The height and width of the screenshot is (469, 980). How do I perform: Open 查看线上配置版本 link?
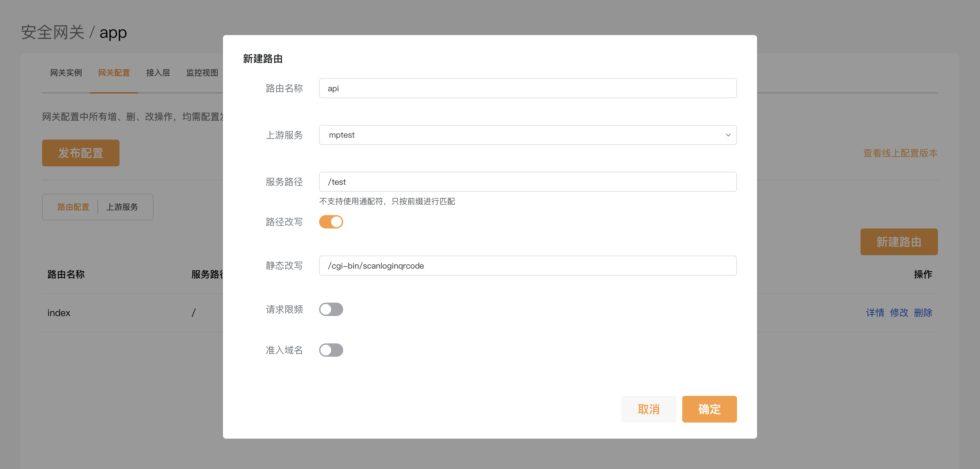tap(900, 153)
